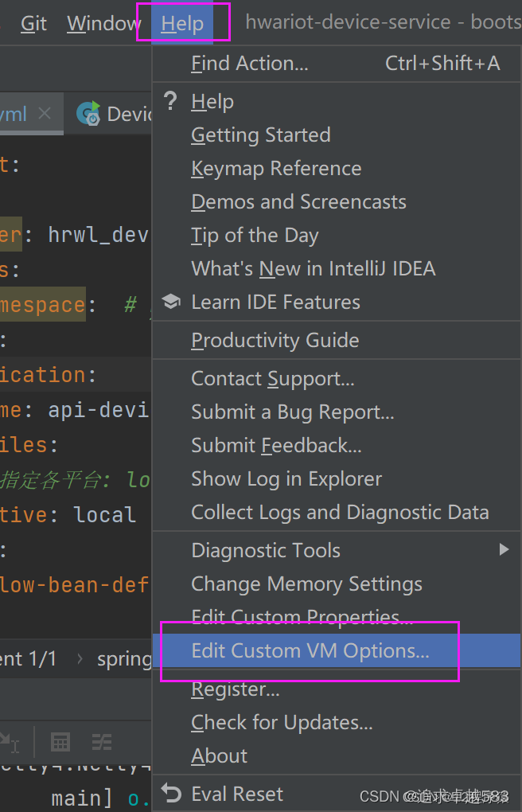Open the Window menu
This screenshot has height=812, width=522.
point(103,23)
